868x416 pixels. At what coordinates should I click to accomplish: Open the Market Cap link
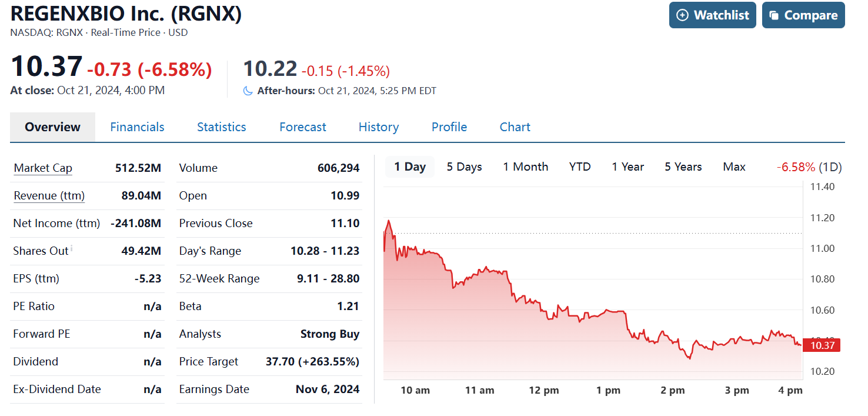pos(43,168)
